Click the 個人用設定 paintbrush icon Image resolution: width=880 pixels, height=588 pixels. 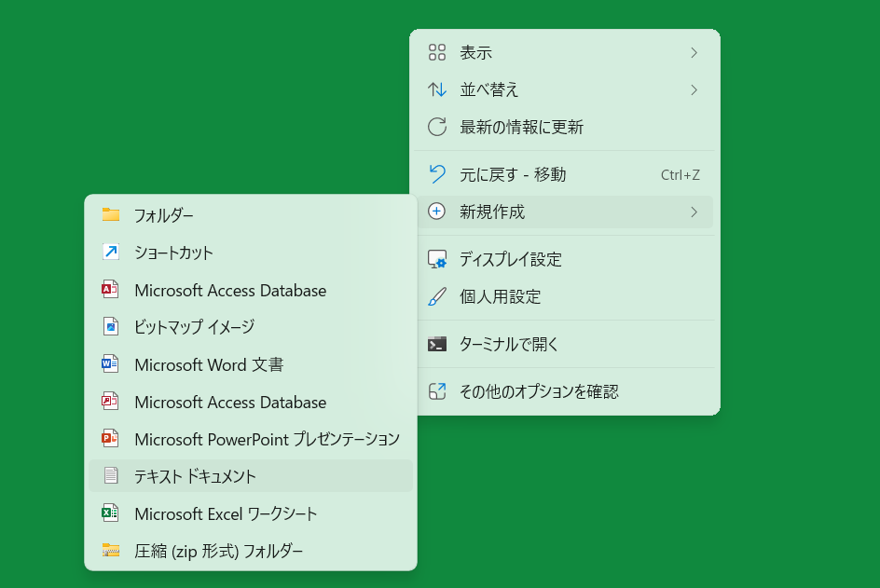[436, 297]
